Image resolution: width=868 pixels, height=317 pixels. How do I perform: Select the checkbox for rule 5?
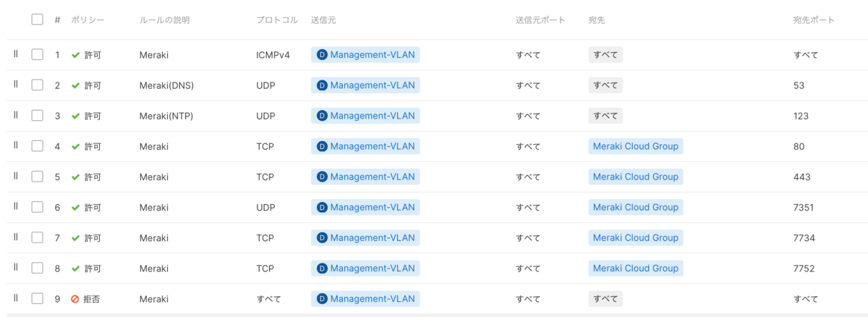[x=38, y=176]
